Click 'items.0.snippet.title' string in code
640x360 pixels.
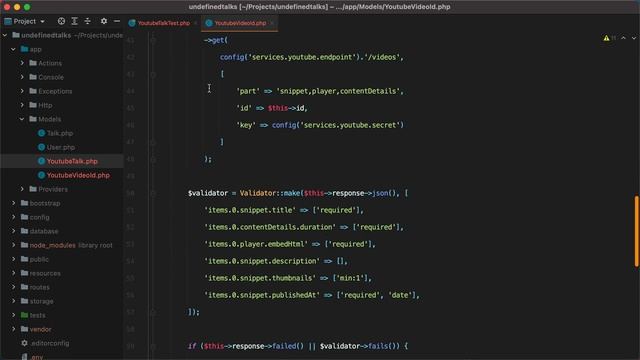pyautogui.click(x=250, y=210)
